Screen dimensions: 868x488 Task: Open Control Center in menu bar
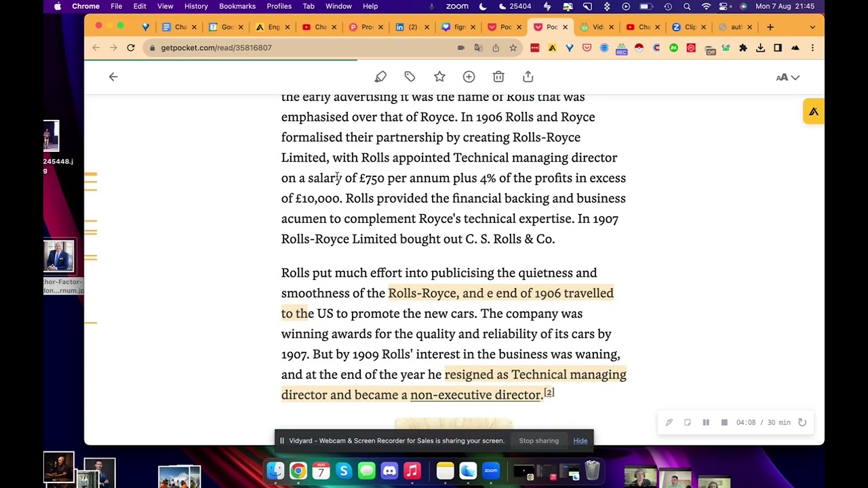point(725,6)
